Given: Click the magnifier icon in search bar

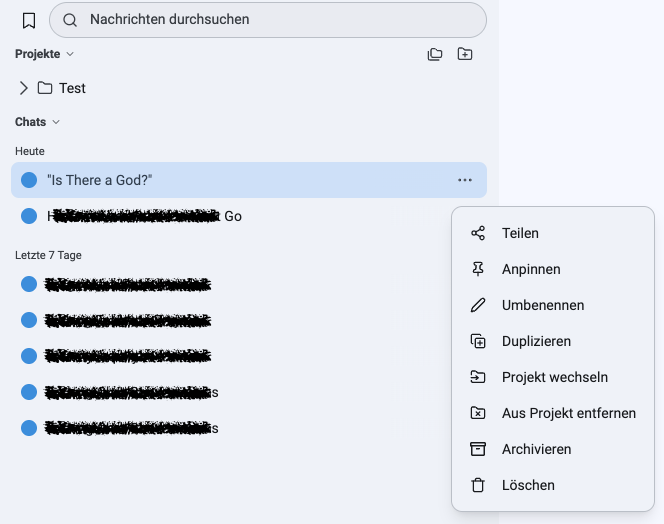Looking at the screenshot, I should (70, 20).
